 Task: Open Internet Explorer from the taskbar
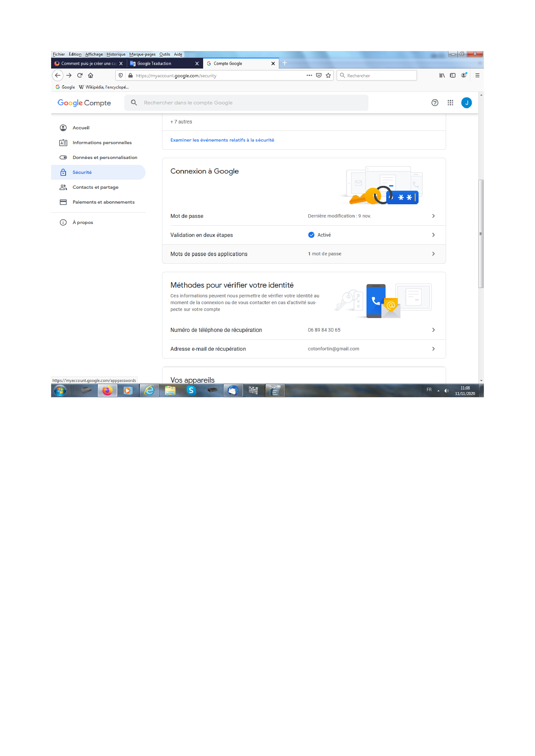coord(149,391)
